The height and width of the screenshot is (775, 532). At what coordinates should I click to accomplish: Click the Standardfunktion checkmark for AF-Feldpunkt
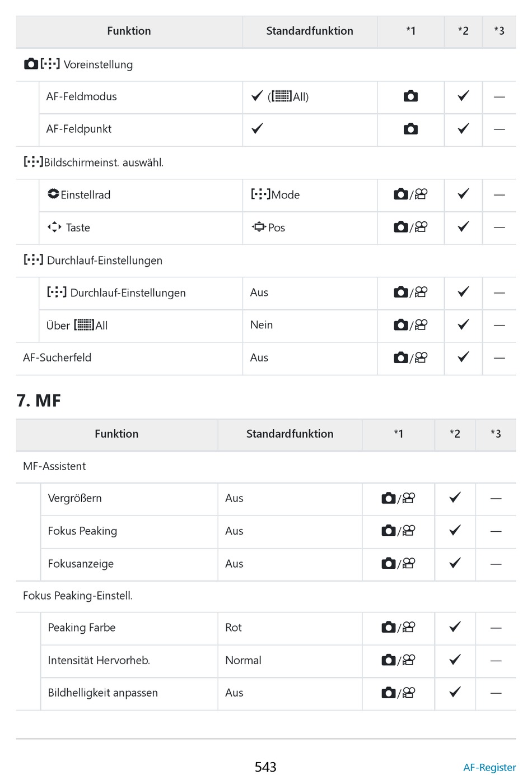click(x=257, y=129)
